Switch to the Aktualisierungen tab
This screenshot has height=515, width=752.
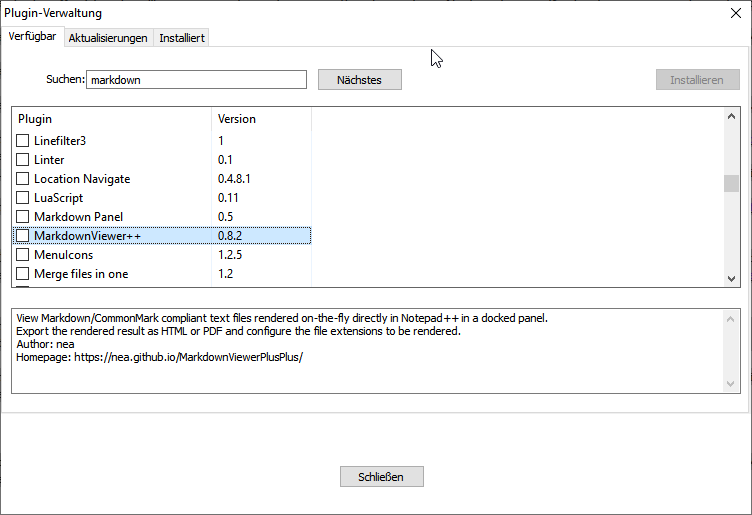pyautogui.click(x=108, y=38)
